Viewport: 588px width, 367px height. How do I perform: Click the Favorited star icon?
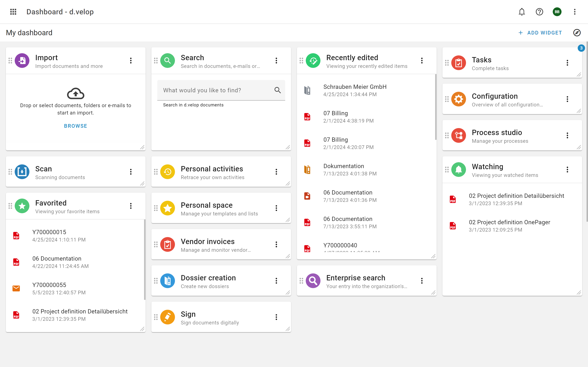[x=22, y=206]
